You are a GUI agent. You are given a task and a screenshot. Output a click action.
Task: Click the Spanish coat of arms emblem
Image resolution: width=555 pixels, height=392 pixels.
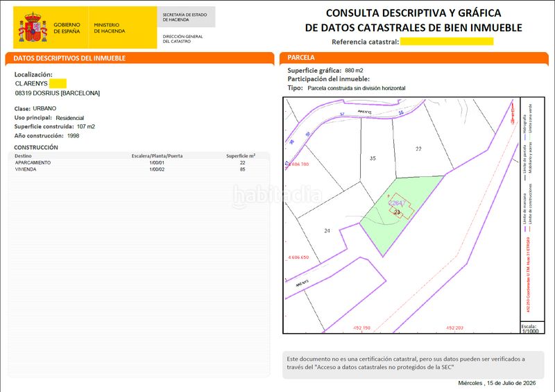tap(33, 28)
